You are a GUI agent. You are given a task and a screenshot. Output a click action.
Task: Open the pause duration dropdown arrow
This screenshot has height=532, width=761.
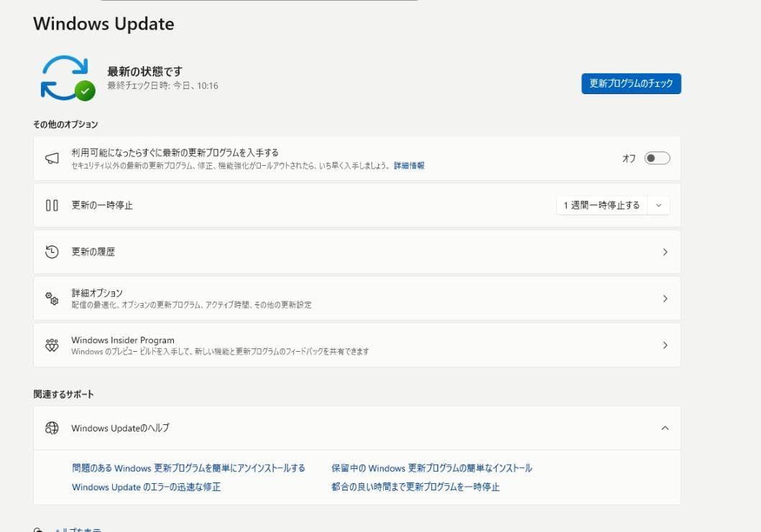659,205
